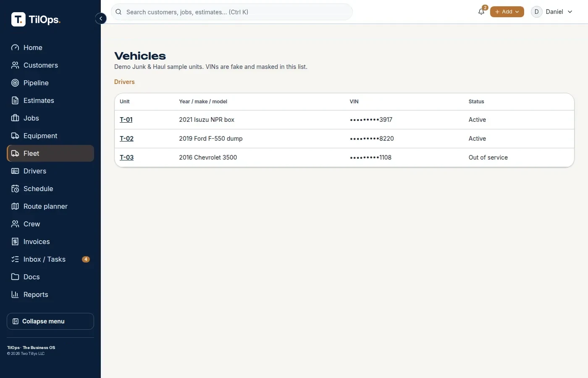Click the search magnifier icon
Screen dimensions: 588x378
[118, 12]
